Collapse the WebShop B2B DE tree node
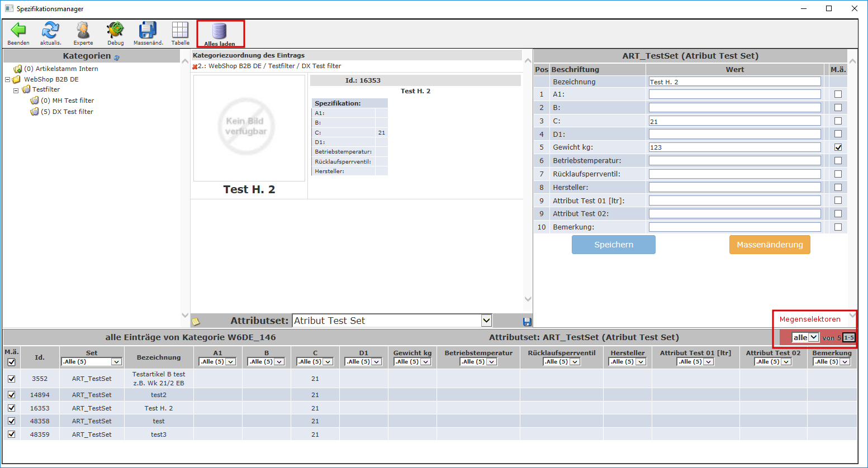The image size is (868, 468). pos(8,80)
